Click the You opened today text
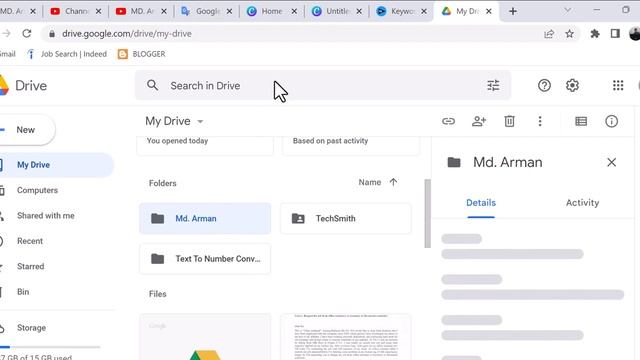Image resolution: width=640 pixels, height=360 pixels. coord(177,141)
